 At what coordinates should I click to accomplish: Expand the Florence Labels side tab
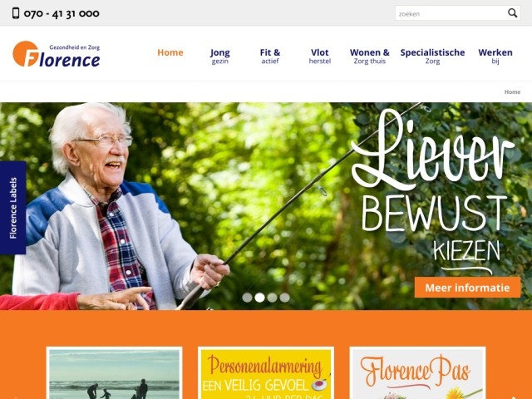point(13,208)
